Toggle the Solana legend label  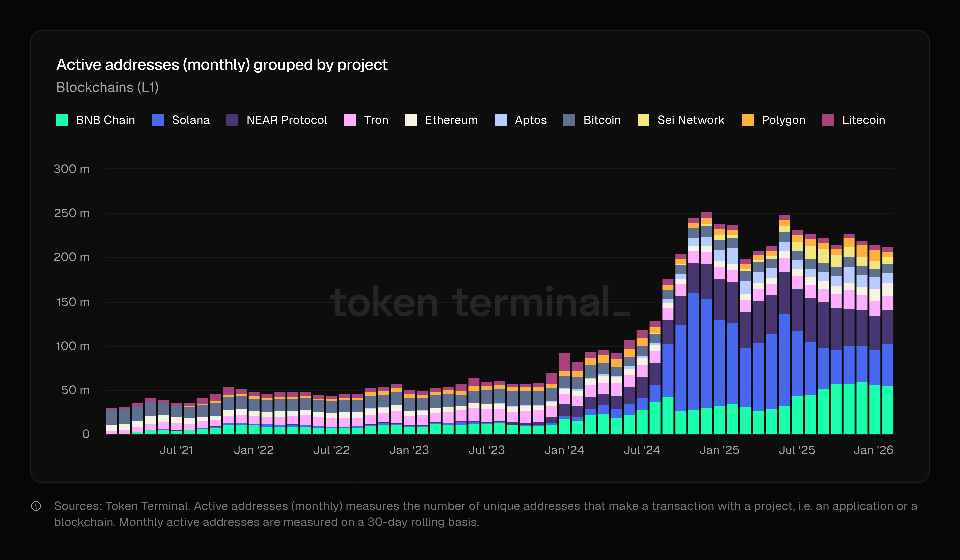190,120
